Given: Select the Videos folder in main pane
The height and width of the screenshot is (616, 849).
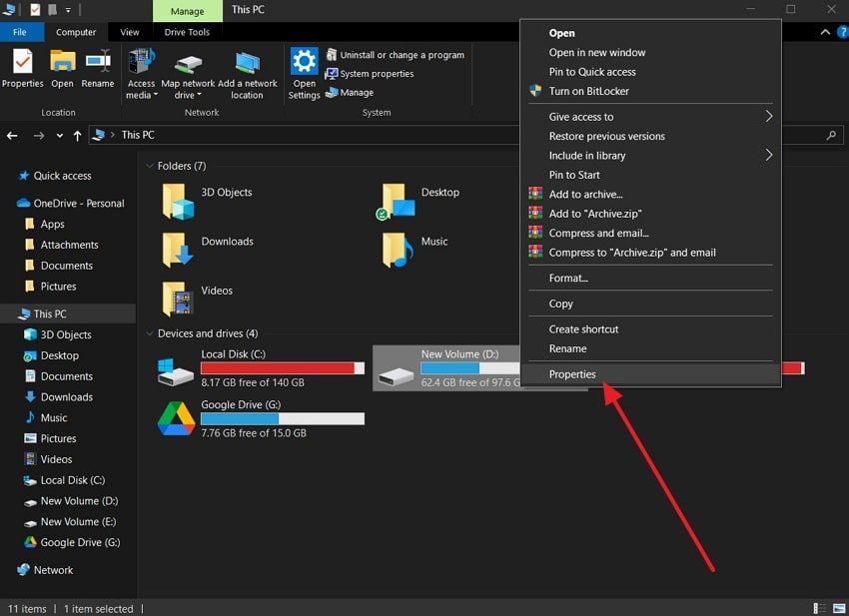Looking at the screenshot, I should click(197, 299).
